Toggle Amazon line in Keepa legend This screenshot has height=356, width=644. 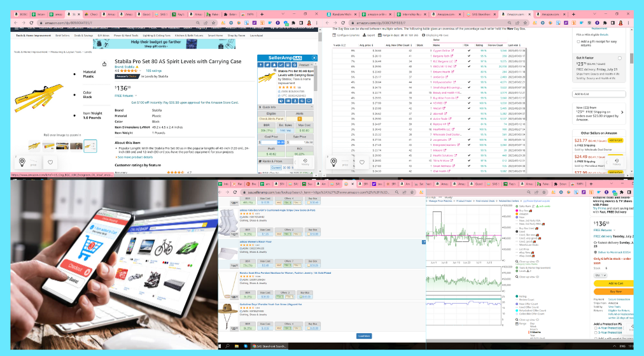(522, 214)
